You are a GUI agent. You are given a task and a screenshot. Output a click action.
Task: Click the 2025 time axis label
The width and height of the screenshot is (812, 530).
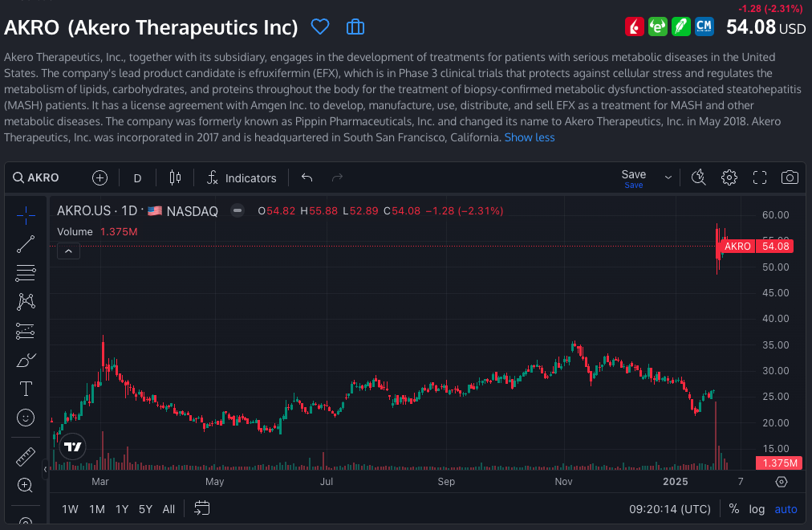pos(676,482)
